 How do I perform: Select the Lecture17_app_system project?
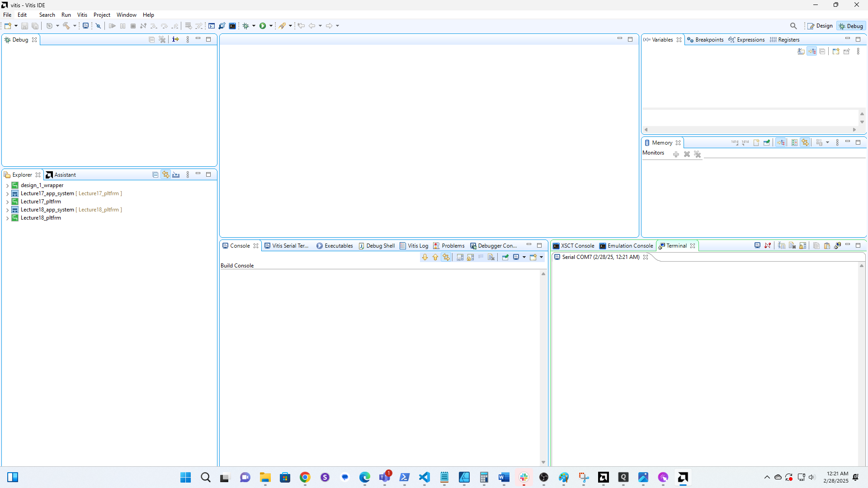click(x=47, y=193)
